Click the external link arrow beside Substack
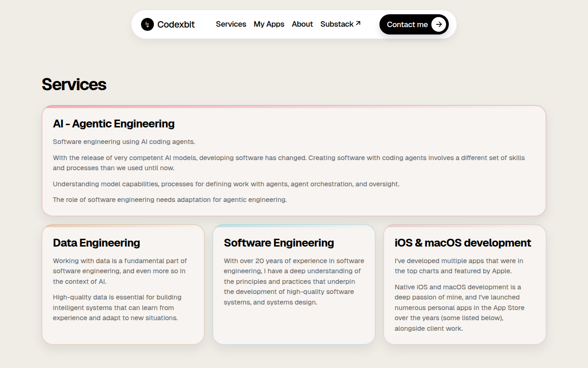Screen dimensions: 588x368 click(358, 23)
